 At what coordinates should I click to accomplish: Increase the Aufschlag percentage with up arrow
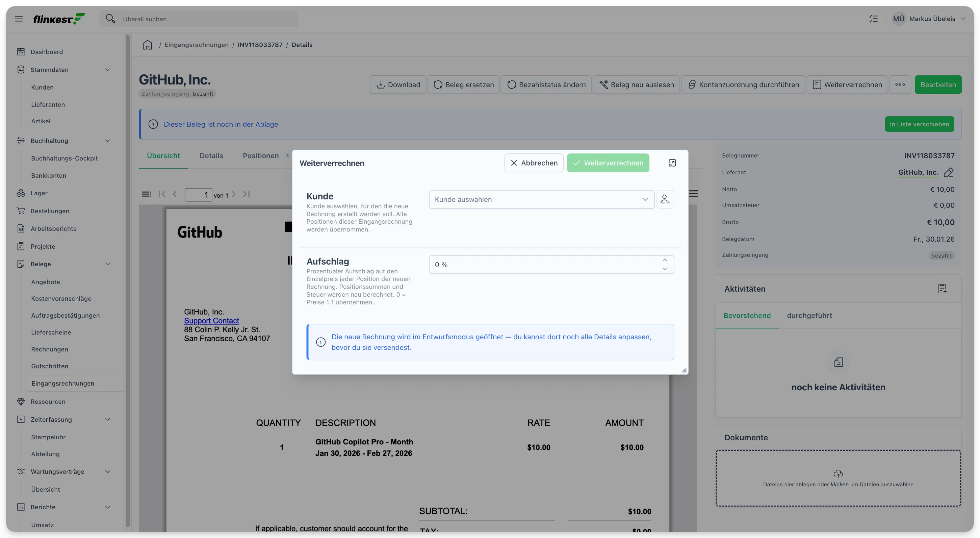click(x=665, y=260)
